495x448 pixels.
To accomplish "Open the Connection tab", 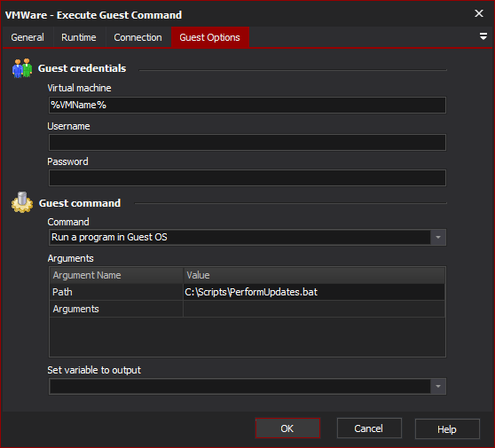I will point(137,37).
